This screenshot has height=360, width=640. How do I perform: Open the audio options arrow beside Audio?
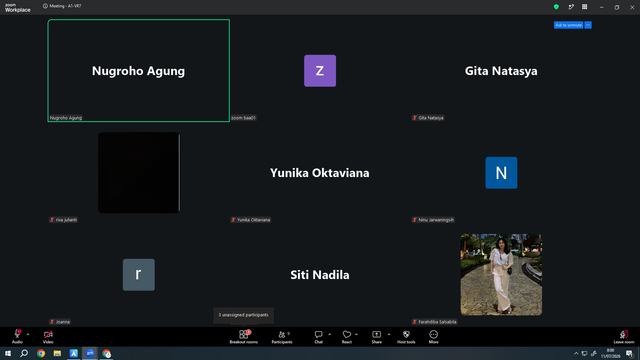[28, 334]
